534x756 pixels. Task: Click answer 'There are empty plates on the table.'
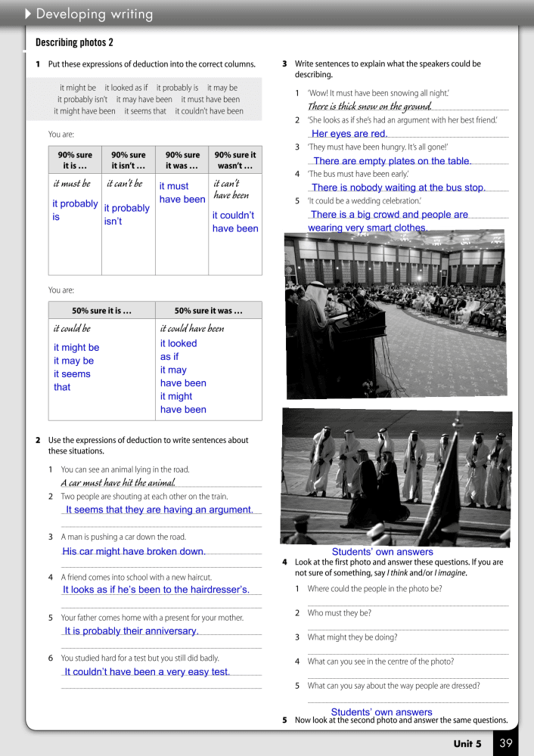coord(392,161)
